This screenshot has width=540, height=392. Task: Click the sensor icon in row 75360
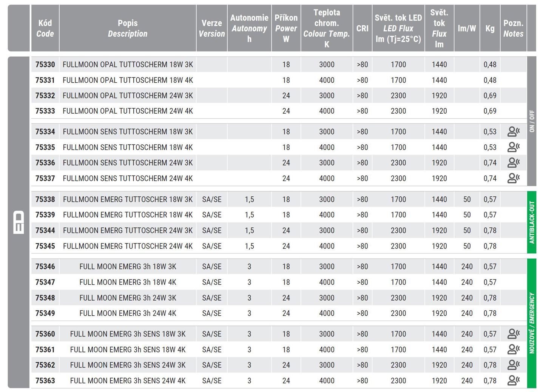pyautogui.click(x=513, y=334)
